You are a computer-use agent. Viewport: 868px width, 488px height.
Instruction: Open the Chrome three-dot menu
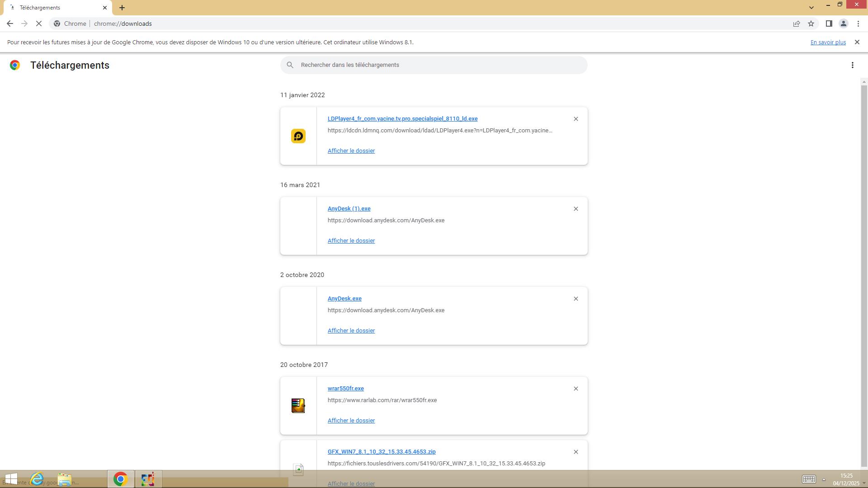click(x=858, y=23)
